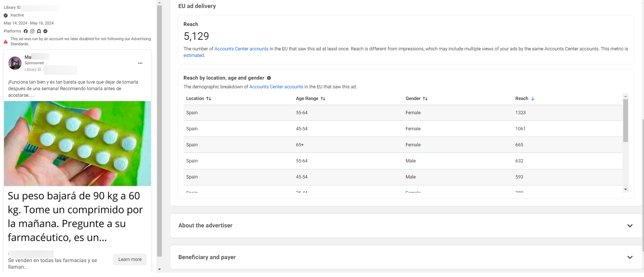Click the advertiser's profile picture
The width and height of the screenshot is (644, 277).
pos(15,63)
